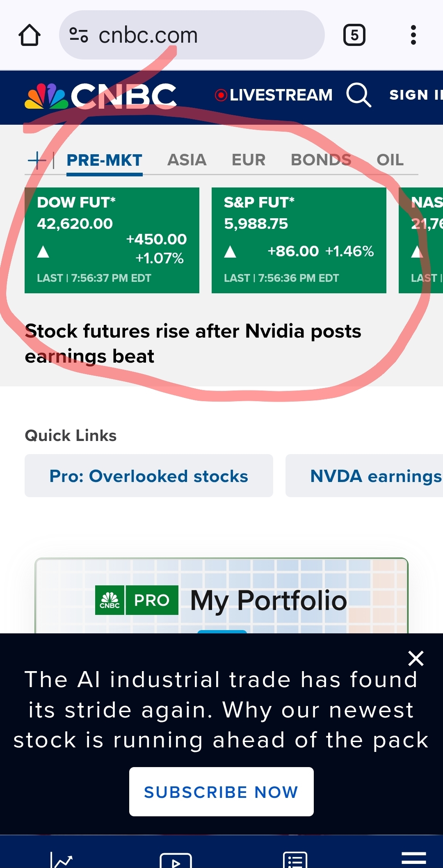The width and height of the screenshot is (443, 868).
Task: Add a market with the plus icon
Action: (37, 160)
